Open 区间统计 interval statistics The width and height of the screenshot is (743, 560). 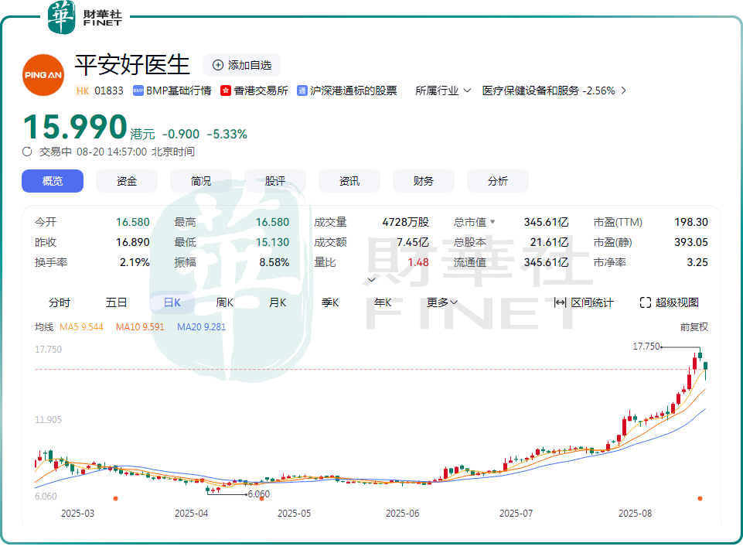point(584,302)
